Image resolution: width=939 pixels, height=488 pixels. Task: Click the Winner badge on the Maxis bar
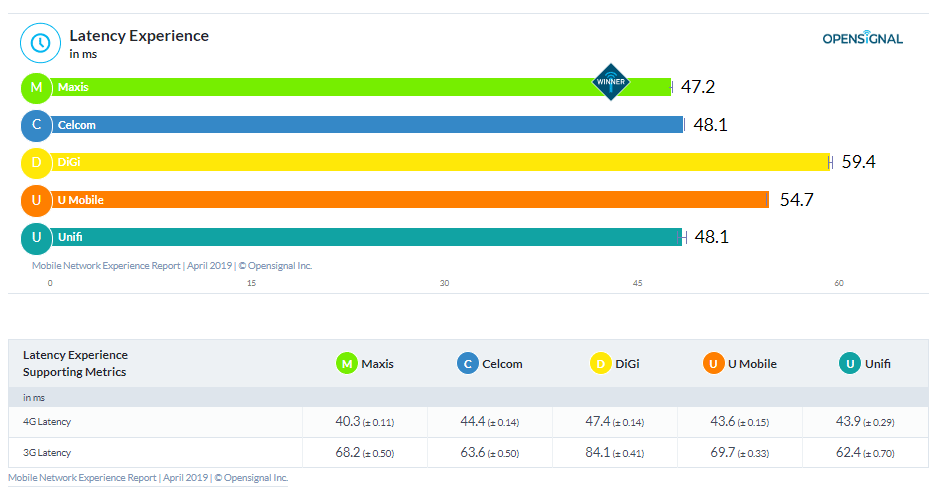(x=610, y=81)
